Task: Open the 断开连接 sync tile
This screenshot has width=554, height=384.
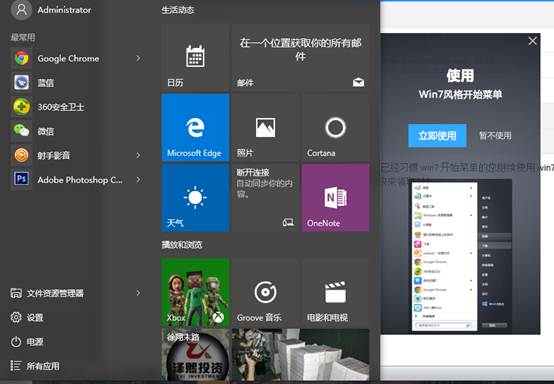Action: point(265,197)
